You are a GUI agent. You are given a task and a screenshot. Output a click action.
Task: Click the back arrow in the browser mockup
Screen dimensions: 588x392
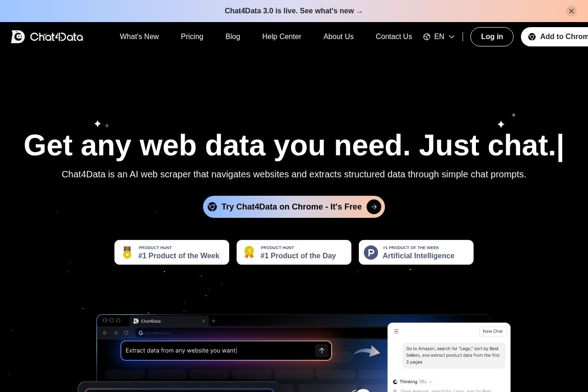tap(105, 333)
